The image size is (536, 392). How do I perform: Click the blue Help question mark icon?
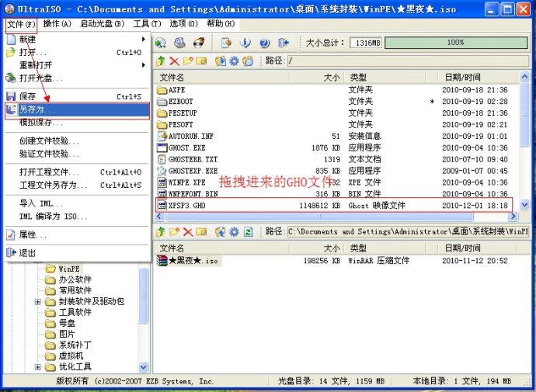264,43
